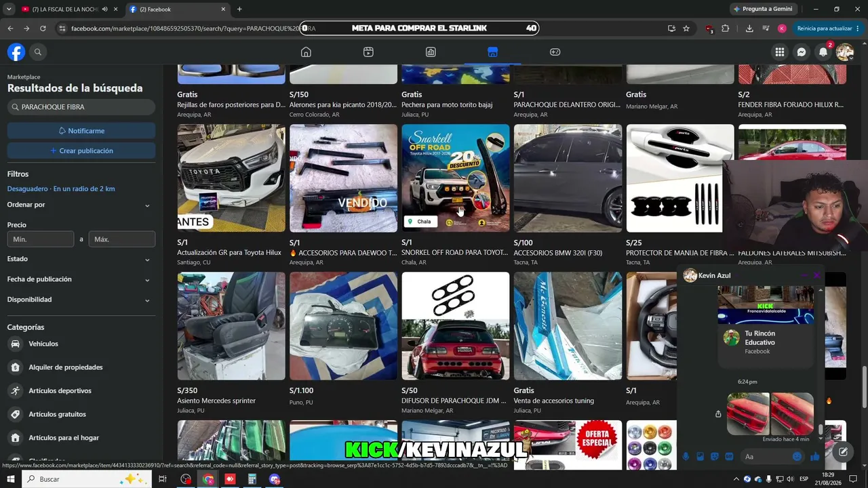
Task: Open the calculator icon on the taskbar
Action: tap(252, 479)
